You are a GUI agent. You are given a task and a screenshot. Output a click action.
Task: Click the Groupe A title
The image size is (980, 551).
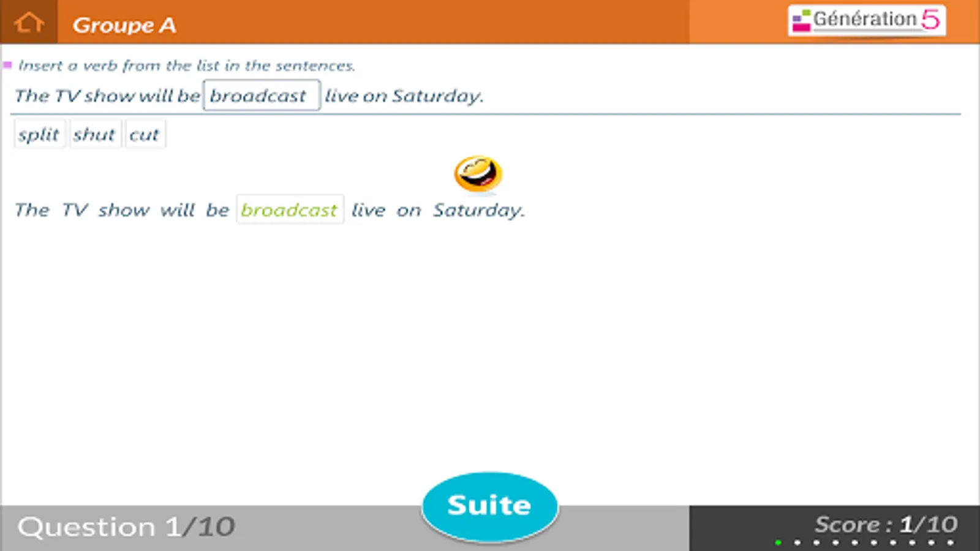[x=124, y=25]
